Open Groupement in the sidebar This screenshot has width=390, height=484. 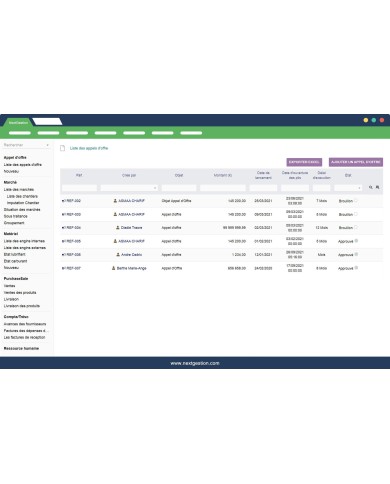pyautogui.click(x=14, y=223)
